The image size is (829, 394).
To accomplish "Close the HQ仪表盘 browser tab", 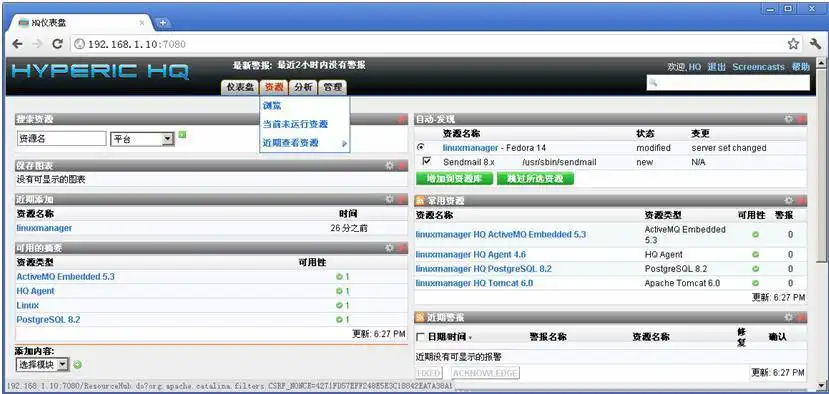I will tap(142, 23).
